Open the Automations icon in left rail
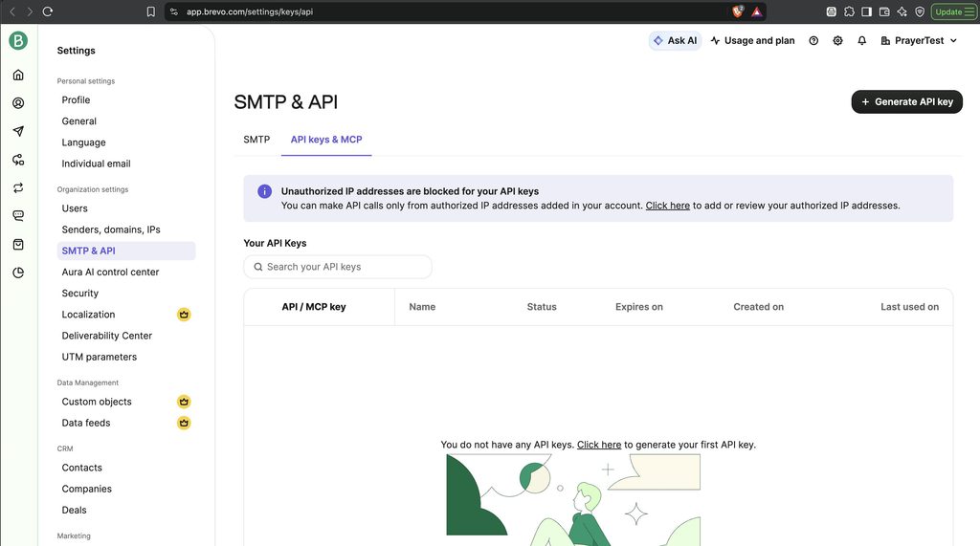980x546 pixels. click(x=18, y=160)
